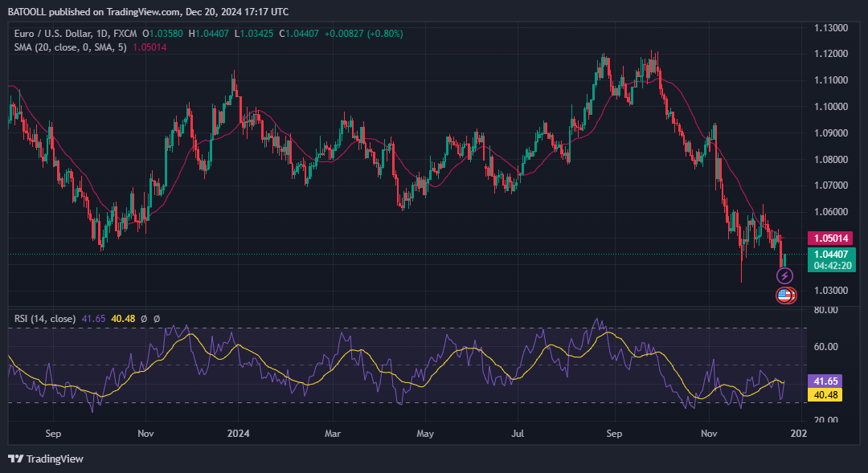Click the purple lightning event icon
The width and height of the screenshot is (868, 473).
click(784, 275)
